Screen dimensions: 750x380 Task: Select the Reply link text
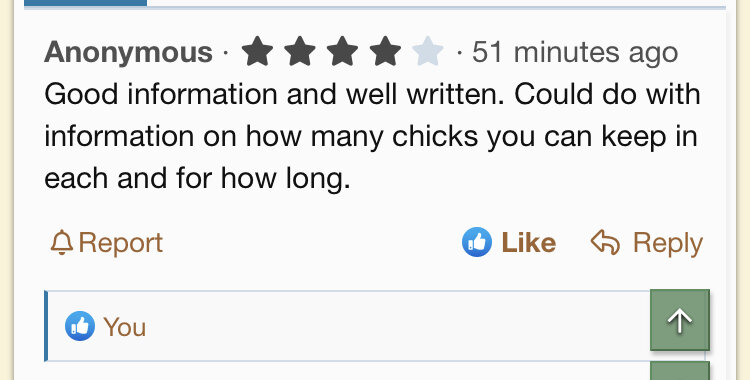point(668,244)
